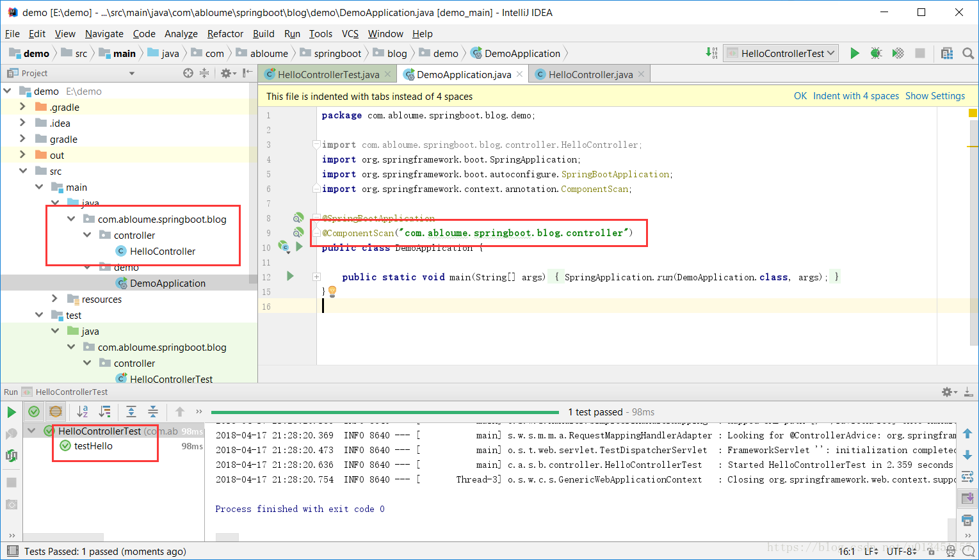Viewport: 979px width, 560px height.
Task: Collapse HelloControllerTest result node
Action: [31, 431]
